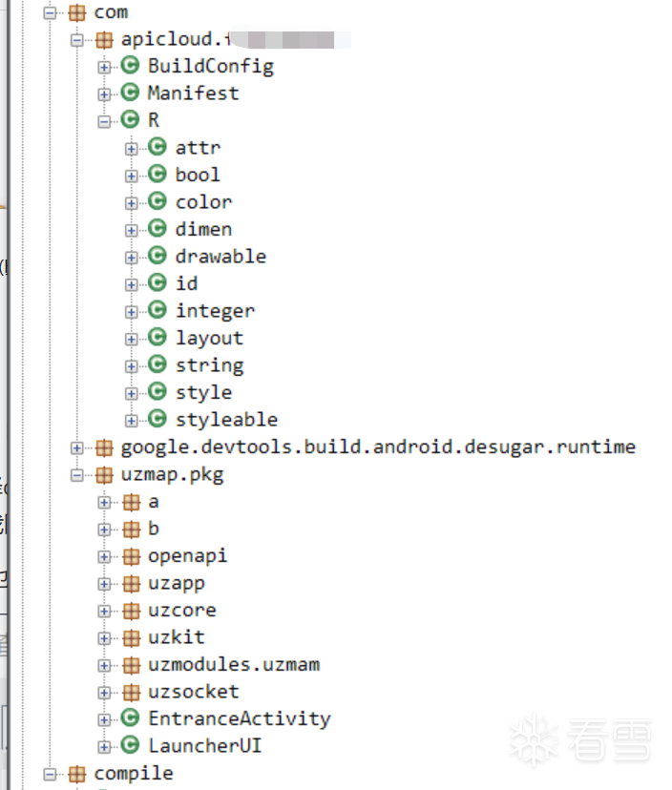Select the color class under R

(x=203, y=202)
